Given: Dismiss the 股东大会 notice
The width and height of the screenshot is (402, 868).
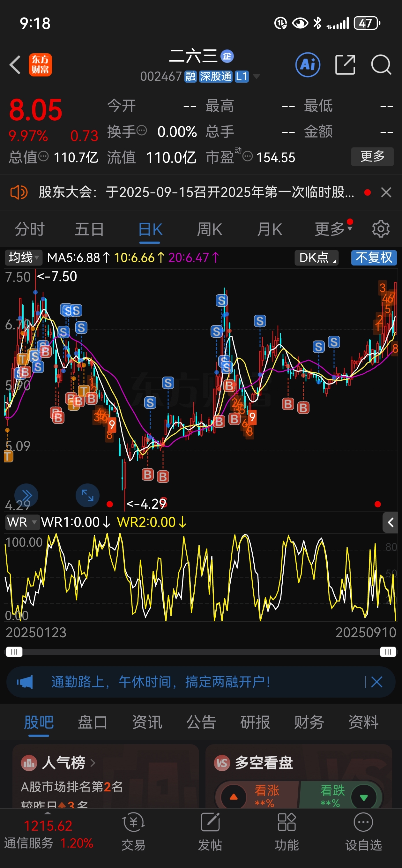Looking at the screenshot, I should pyautogui.click(x=386, y=192).
